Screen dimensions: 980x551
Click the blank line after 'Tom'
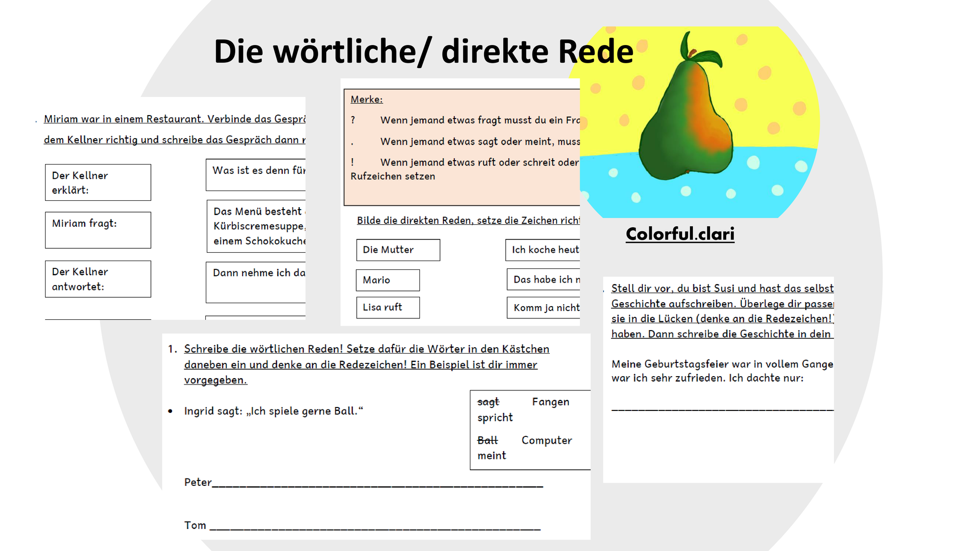[x=375, y=527]
